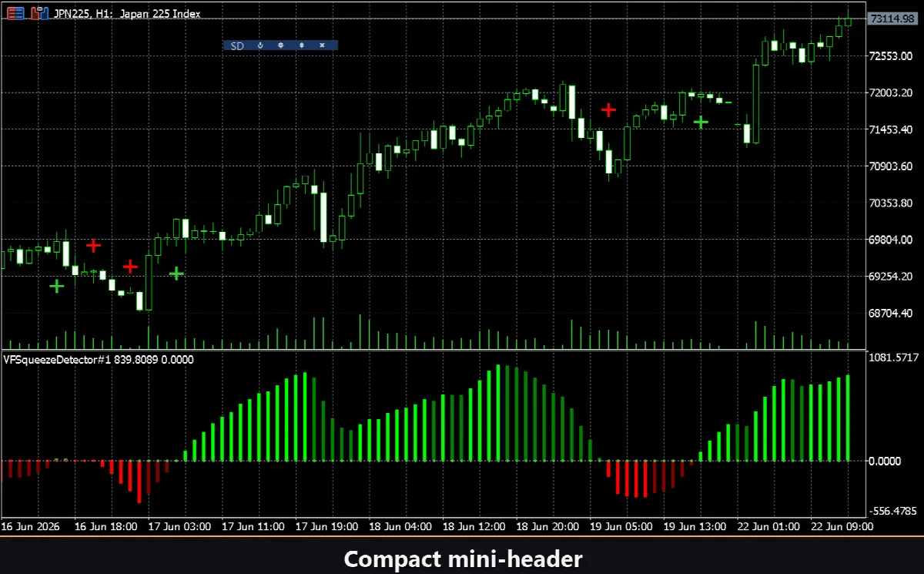The width and height of the screenshot is (924, 574).
Task: Close the SD mini-header with the X
Action: (x=322, y=45)
